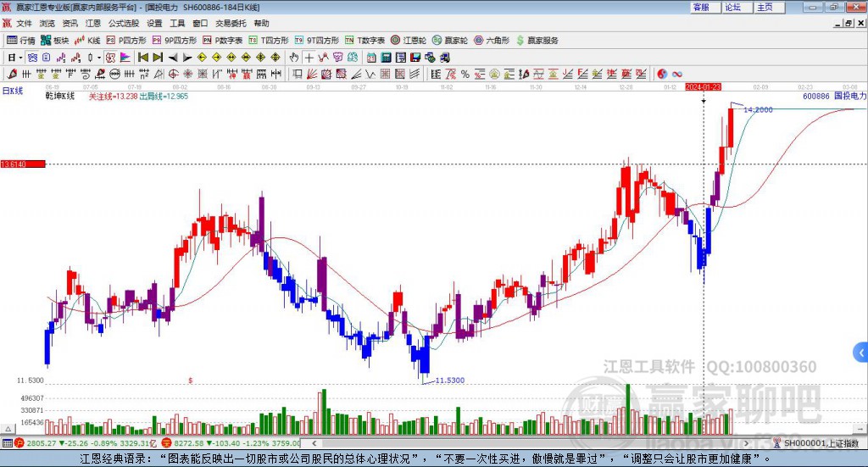Image resolution: width=868 pixels, height=467 pixels.
Task: Select the 2024-01-23 date marker
Action: pyautogui.click(x=703, y=86)
